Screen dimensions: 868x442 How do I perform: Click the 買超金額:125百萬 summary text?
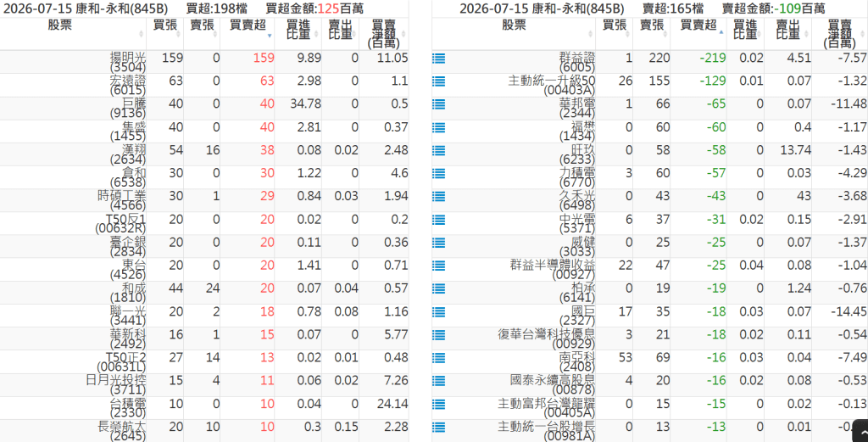click(x=315, y=8)
